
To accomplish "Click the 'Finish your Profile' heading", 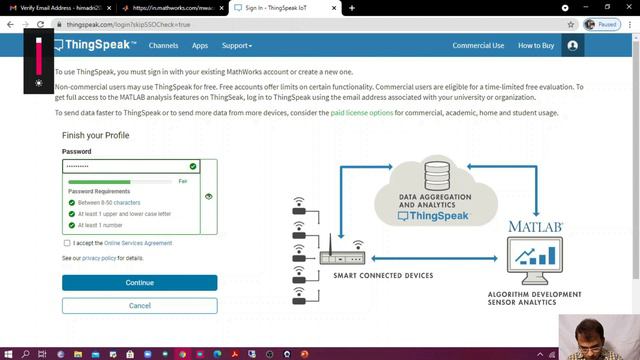I will tap(96, 136).
